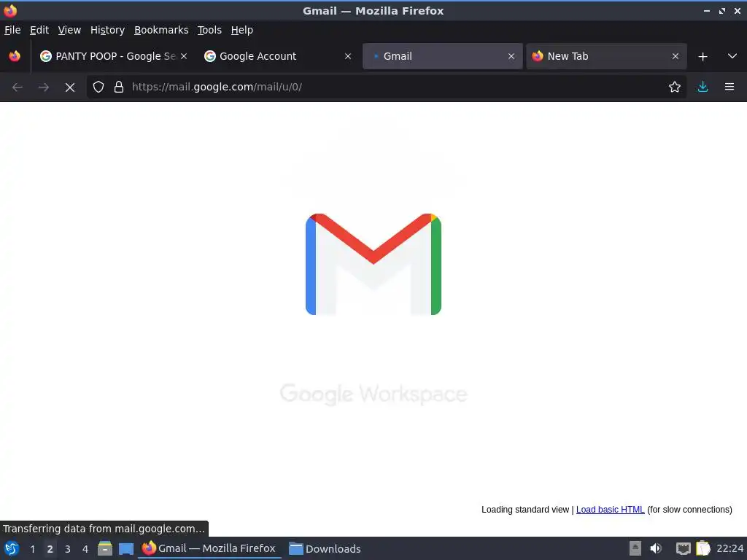
Task: Expand the list all tabs dropdown
Action: 732,56
